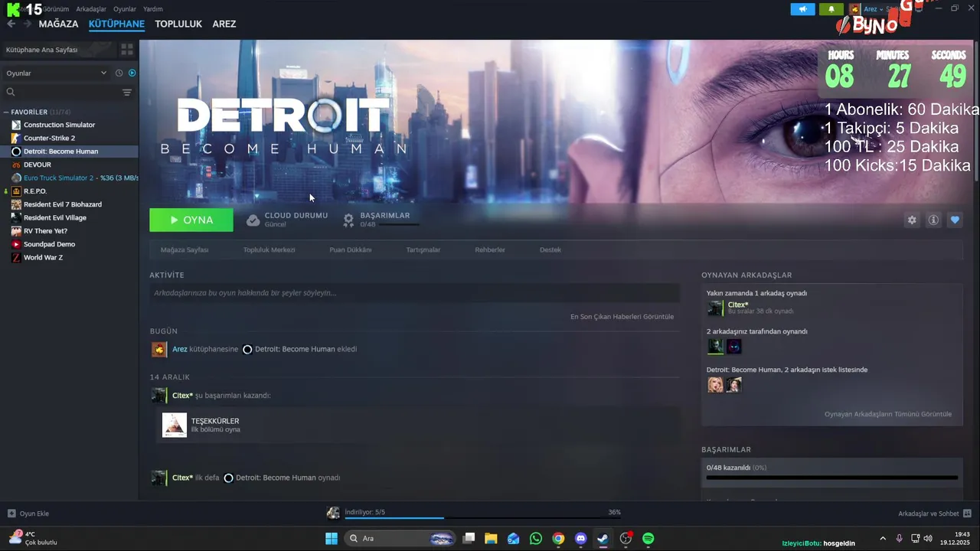Open Chrome from taskbar
The width and height of the screenshot is (980, 551).
558,539
